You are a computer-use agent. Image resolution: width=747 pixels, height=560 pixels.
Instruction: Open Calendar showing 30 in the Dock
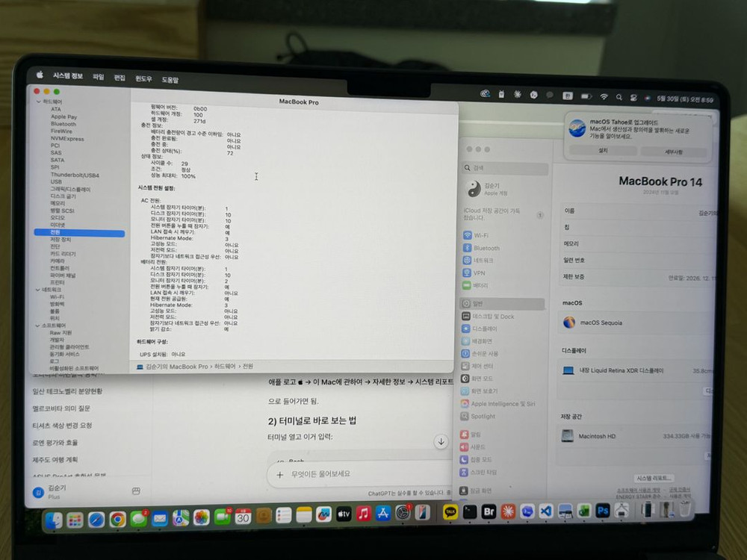(243, 517)
